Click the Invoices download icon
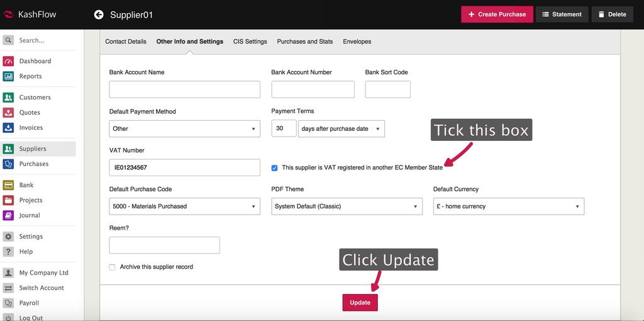 8,128
